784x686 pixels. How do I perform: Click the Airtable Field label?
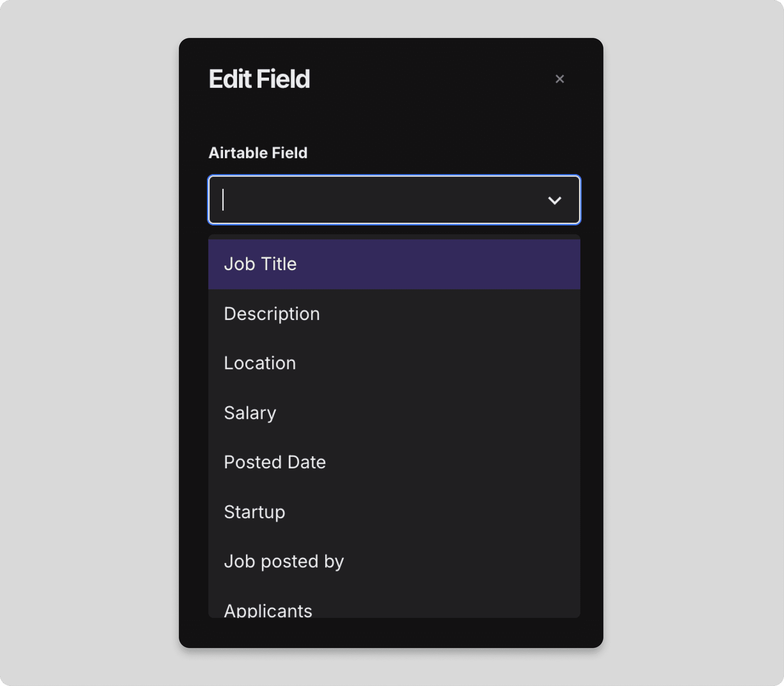[x=258, y=153]
